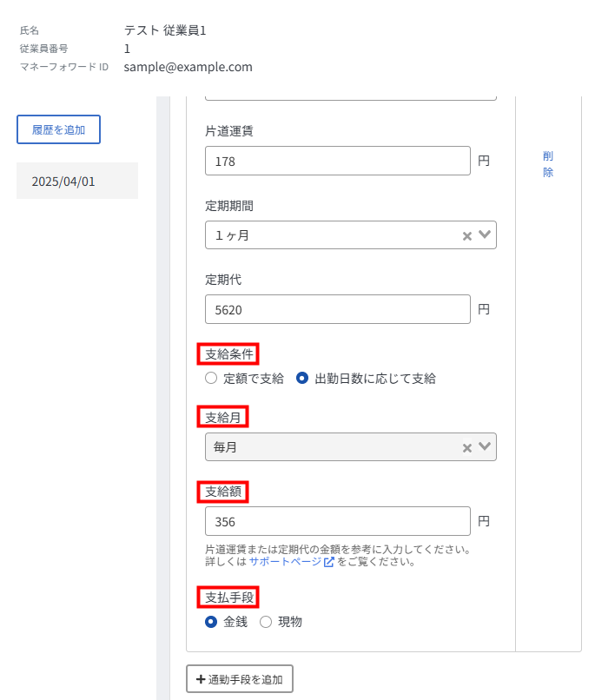Viewport: 595px width, 700px height.
Task: Click the 履歴を追加 button
Action: coord(58,129)
